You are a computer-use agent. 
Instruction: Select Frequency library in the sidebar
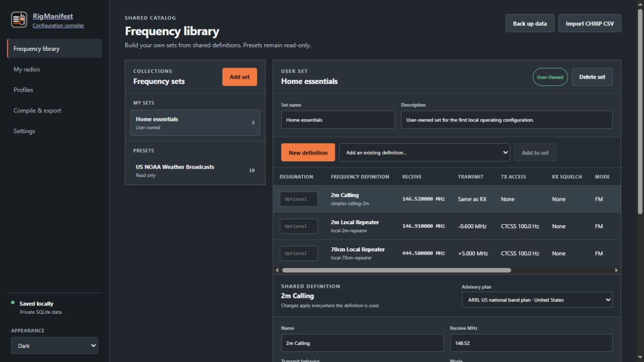click(54, 49)
